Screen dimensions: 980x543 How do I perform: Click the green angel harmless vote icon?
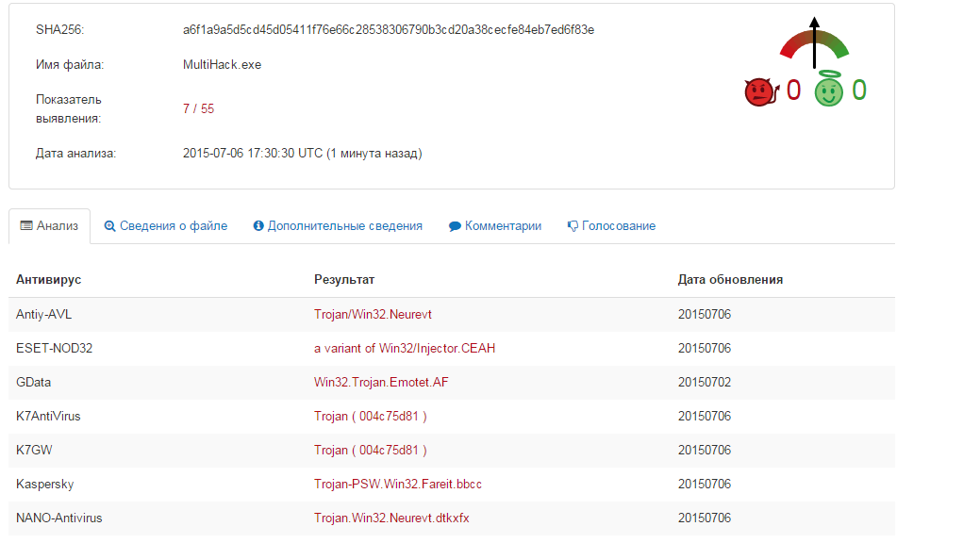828,90
